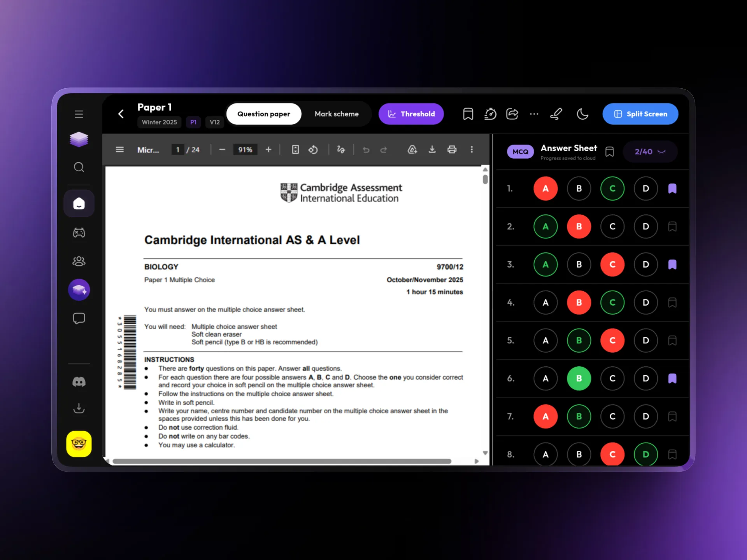Open the yellow nerd emoji avatar

coord(79,444)
